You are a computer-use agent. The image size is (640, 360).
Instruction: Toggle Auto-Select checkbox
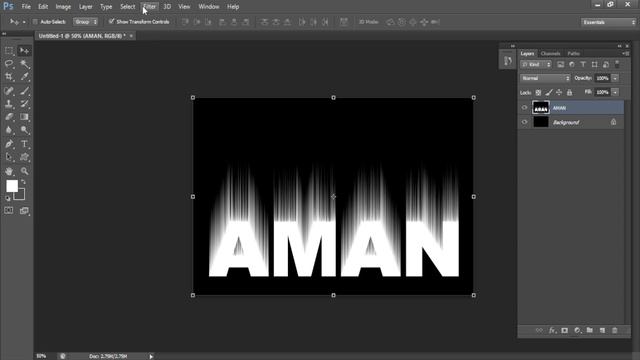pyautogui.click(x=35, y=22)
